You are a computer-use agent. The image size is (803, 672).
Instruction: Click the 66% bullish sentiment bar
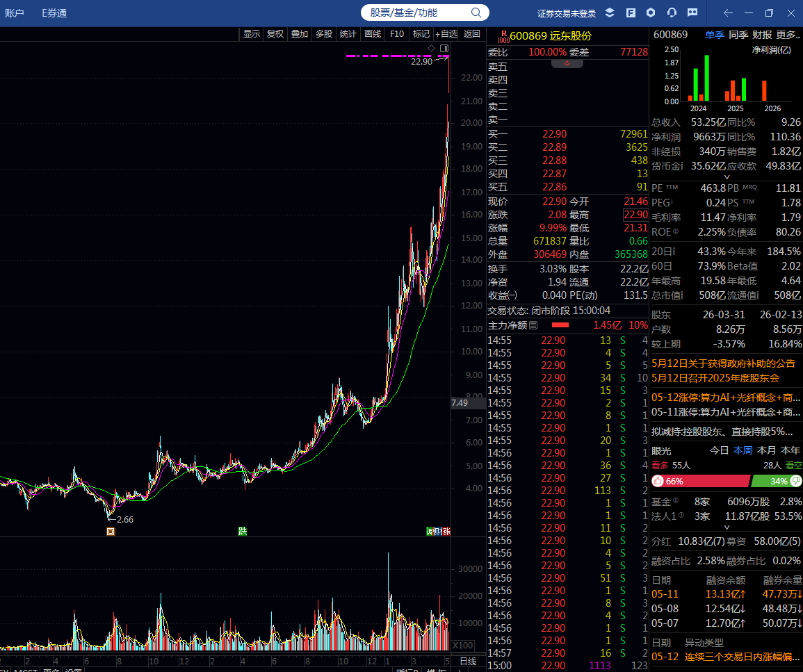(701, 481)
